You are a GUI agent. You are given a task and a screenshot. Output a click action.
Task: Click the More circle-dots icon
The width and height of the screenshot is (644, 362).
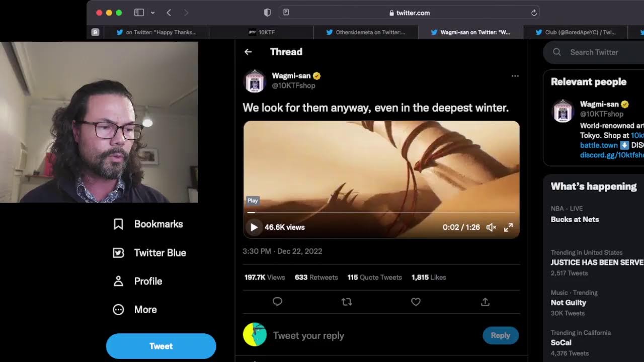click(118, 310)
